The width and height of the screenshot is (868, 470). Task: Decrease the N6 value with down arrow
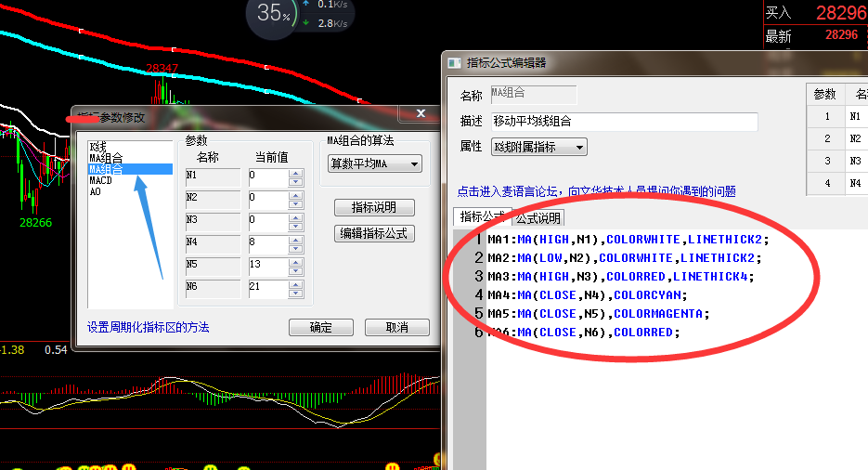click(x=296, y=293)
